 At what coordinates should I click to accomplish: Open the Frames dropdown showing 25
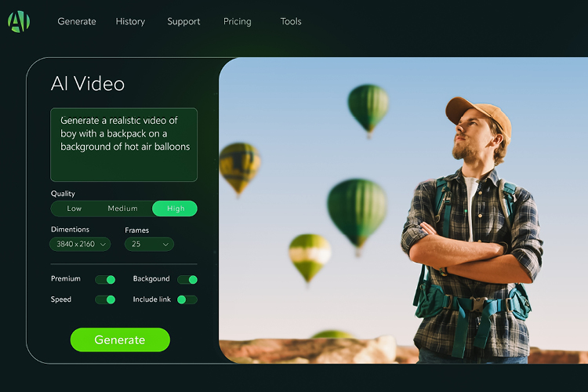click(149, 245)
